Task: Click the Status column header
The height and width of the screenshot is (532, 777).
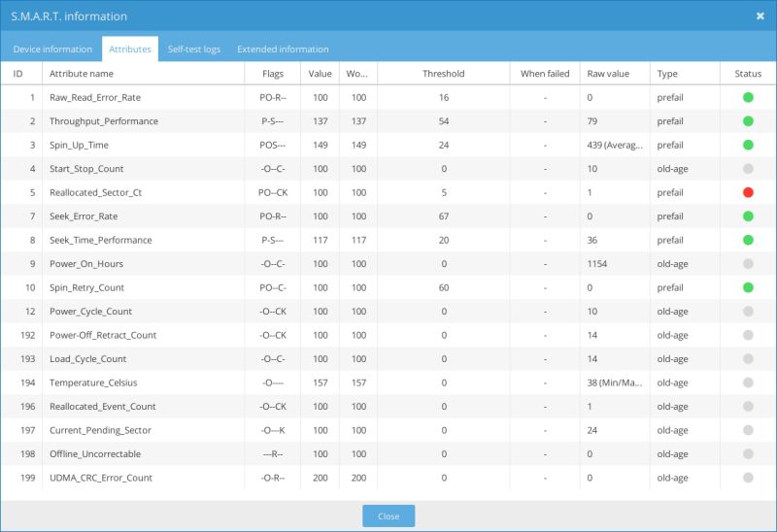Action: pyautogui.click(x=748, y=74)
